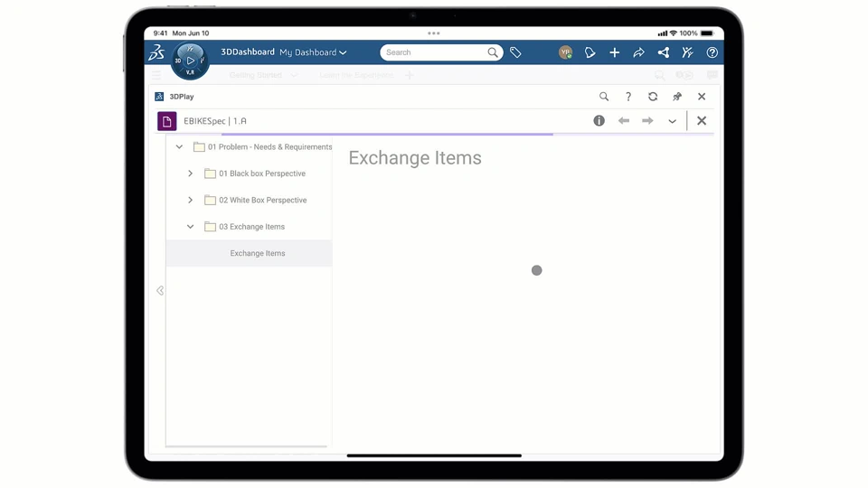
Task: Pin the 3DPlay widget
Action: pyautogui.click(x=677, y=97)
